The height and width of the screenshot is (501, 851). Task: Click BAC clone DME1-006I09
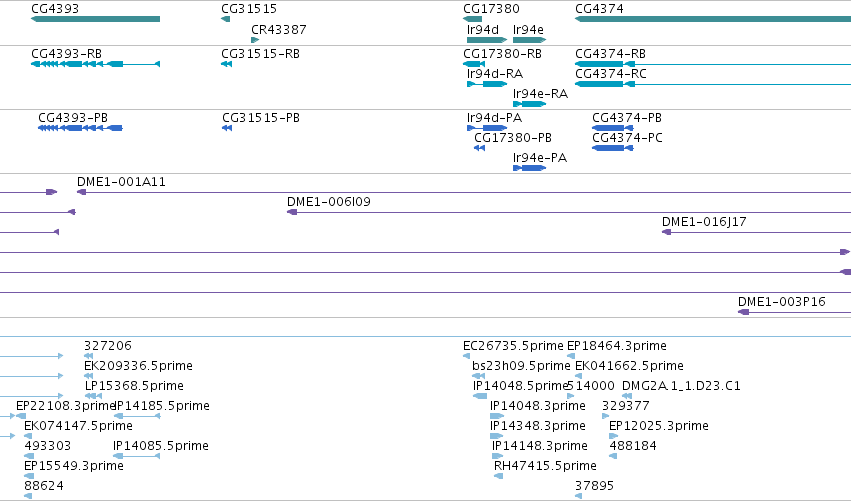[x=329, y=202]
